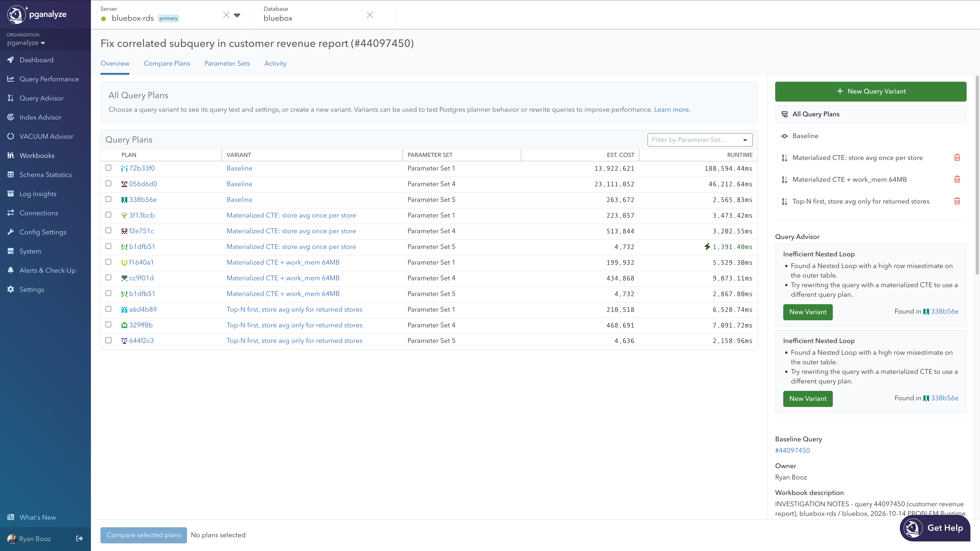The image size is (980, 551).
Task: Select the checkbox for plan 72b33f0
Action: tap(108, 168)
